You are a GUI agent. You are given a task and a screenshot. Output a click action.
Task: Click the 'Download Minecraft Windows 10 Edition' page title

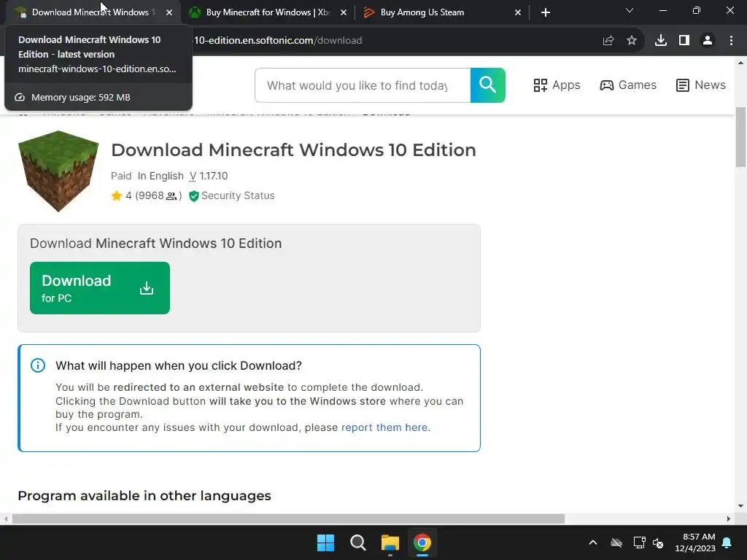tap(293, 150)
